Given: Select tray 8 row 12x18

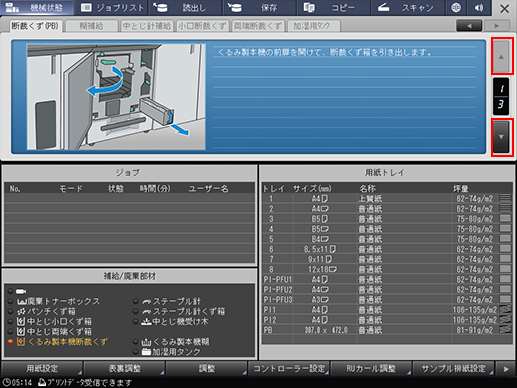Looking at the screenshot, I should pos(387,269).
